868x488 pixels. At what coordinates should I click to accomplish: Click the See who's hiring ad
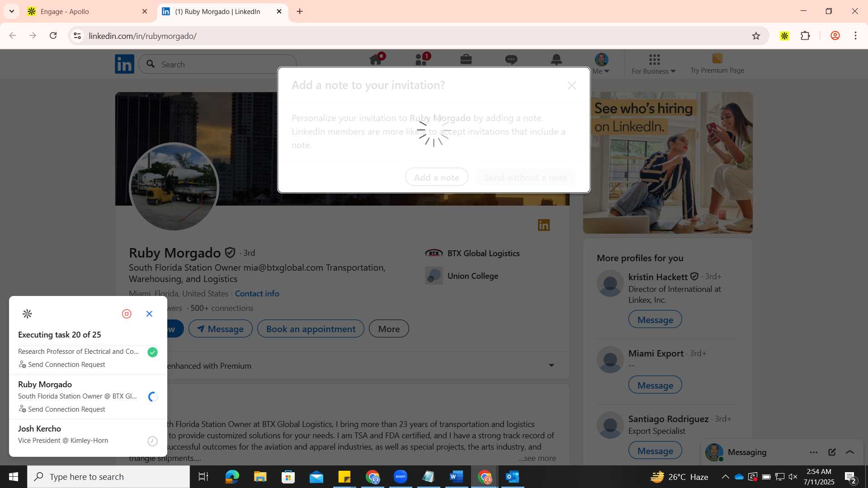click(668, 163)
